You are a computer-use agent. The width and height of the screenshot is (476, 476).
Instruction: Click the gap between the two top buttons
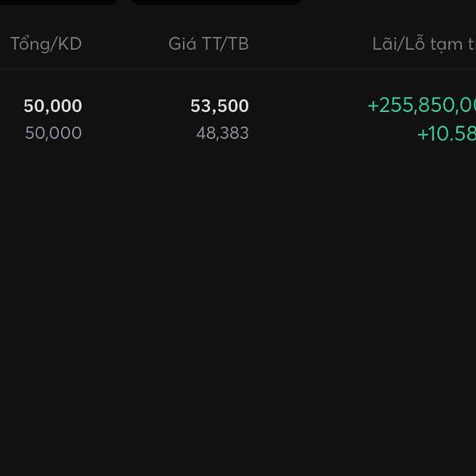pos(124,2)
